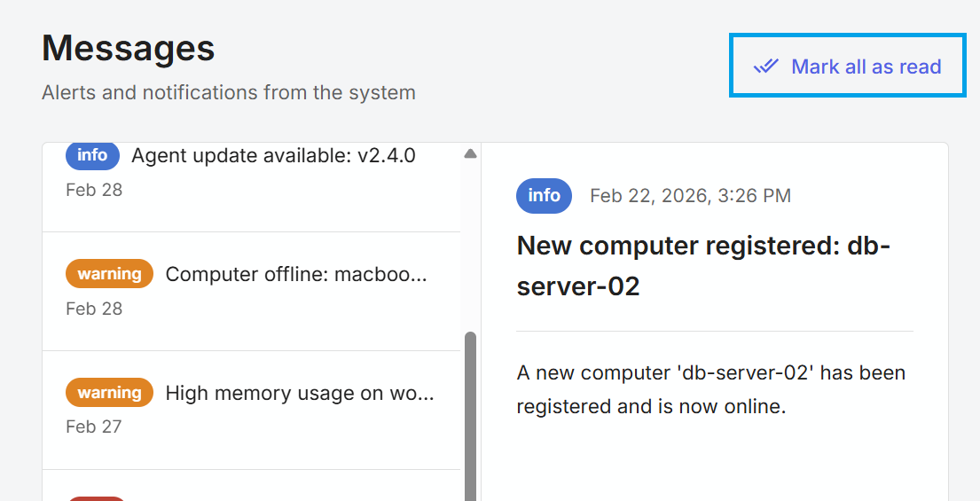The width and height of the screenshot is (980, 501).
Task: Click the warning badge on Computer offline message
Action: 109,274
